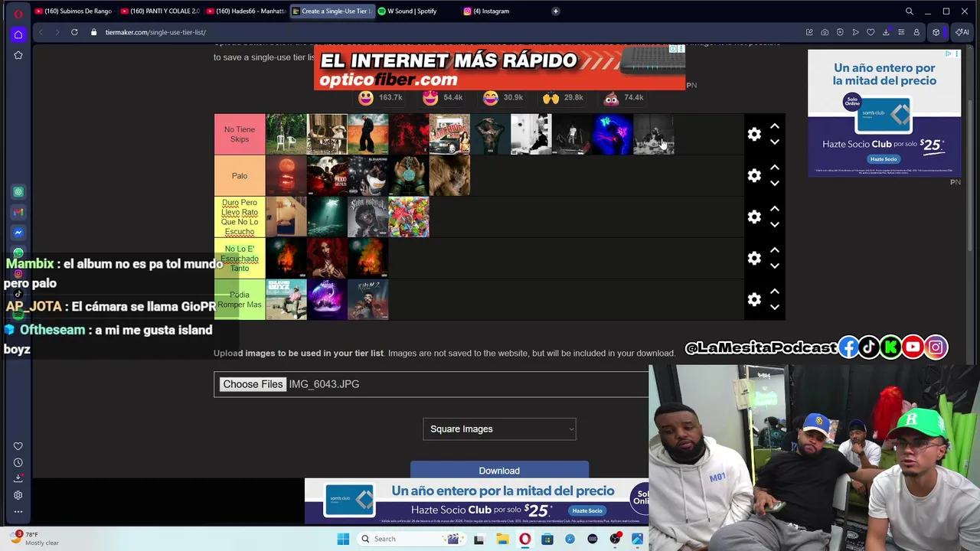This screenshot has width=980, height=551.
Task: Open the Windows Start menu
Action: coord(343,539)
